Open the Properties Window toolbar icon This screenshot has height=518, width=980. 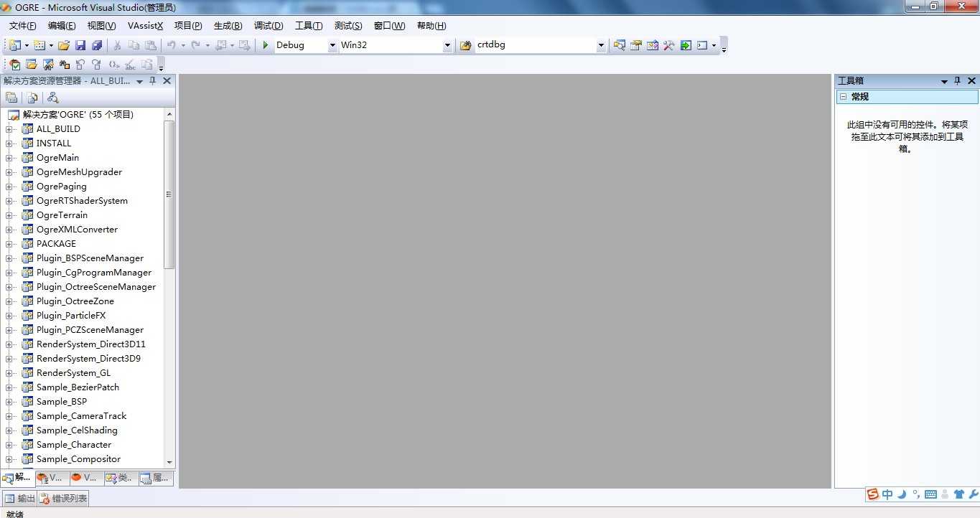(x=636, y=45)
